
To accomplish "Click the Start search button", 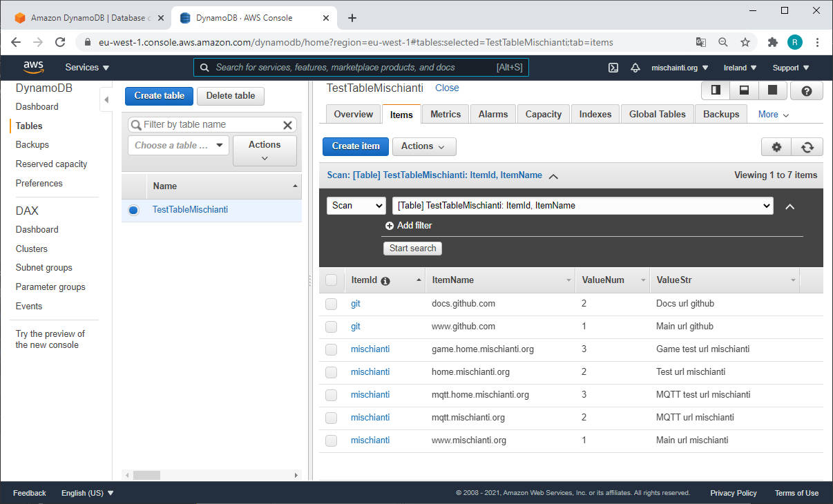I will coord(412,248).
